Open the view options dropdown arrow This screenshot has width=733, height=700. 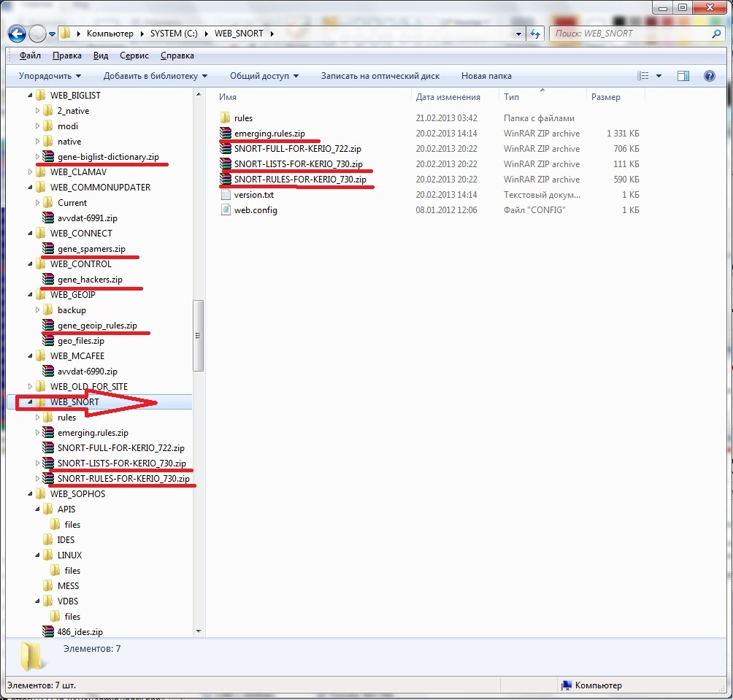tap(659, 76)
